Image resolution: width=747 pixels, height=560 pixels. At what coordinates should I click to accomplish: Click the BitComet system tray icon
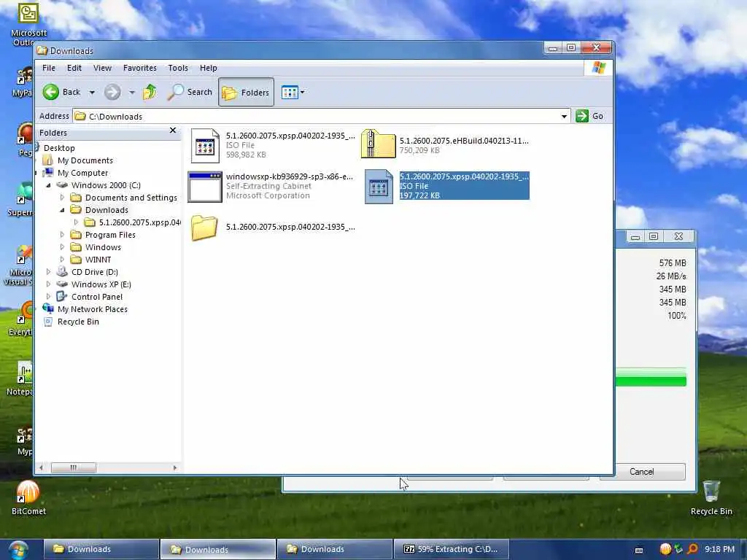pos(665,549)
